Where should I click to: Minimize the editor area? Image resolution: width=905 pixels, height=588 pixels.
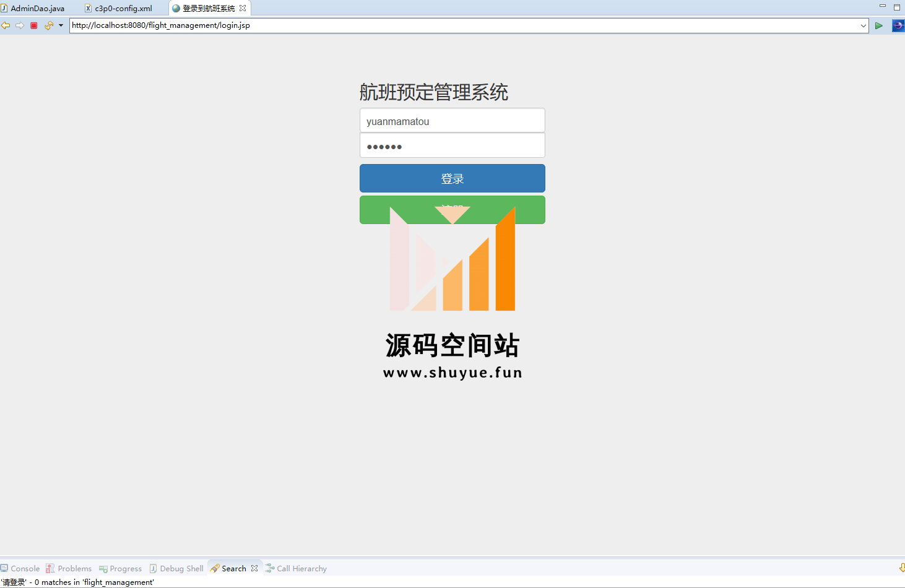883,7
